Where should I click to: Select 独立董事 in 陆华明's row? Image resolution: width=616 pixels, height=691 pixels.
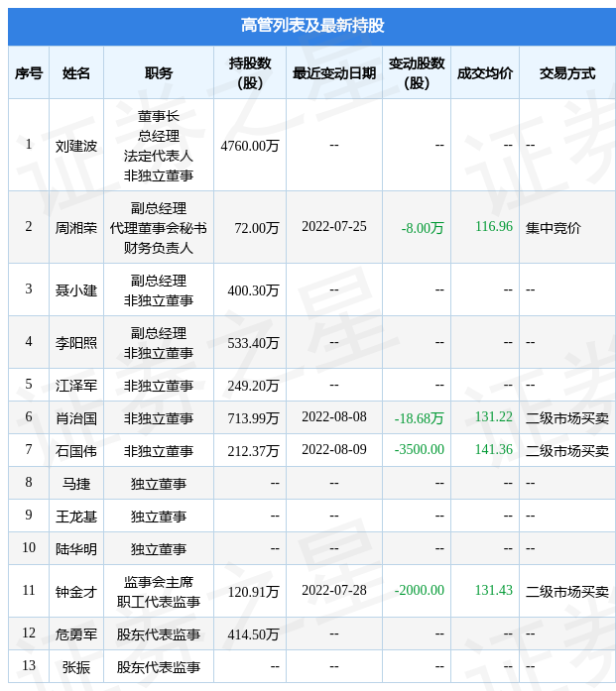tap(159, 549)
